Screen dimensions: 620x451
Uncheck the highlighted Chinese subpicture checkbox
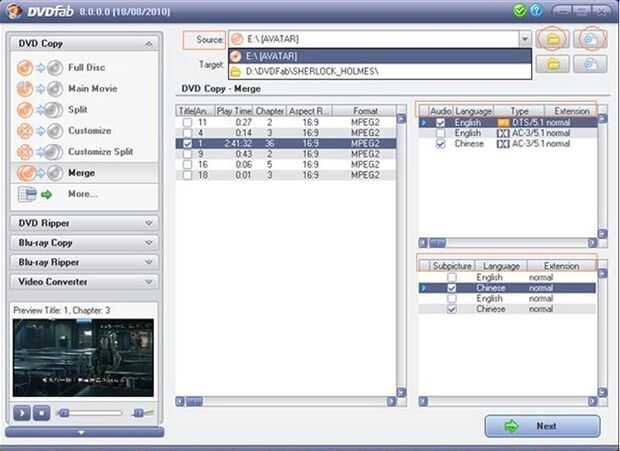(x=452, y=288)
